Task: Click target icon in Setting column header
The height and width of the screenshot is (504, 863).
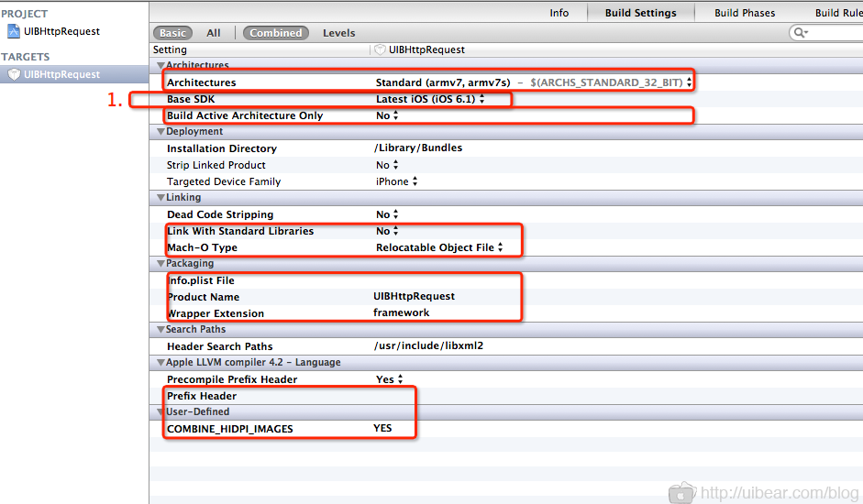Action: (380, 49)
